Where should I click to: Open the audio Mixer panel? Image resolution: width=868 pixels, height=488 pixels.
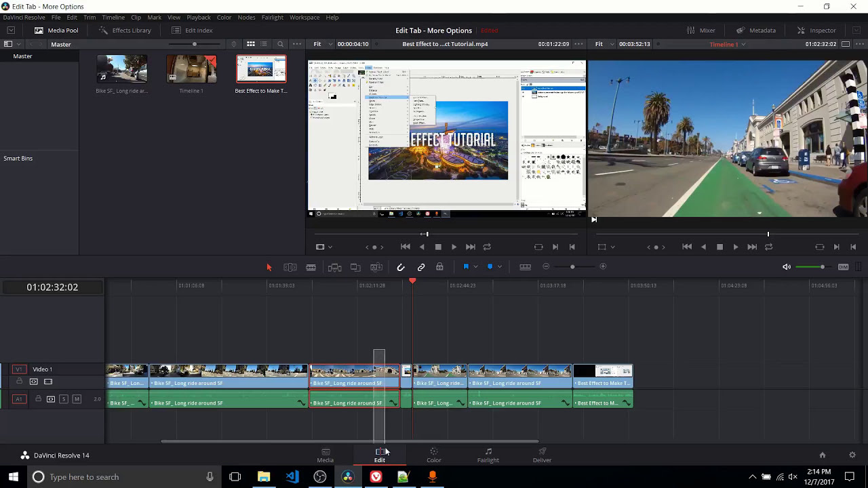(701, 30)
